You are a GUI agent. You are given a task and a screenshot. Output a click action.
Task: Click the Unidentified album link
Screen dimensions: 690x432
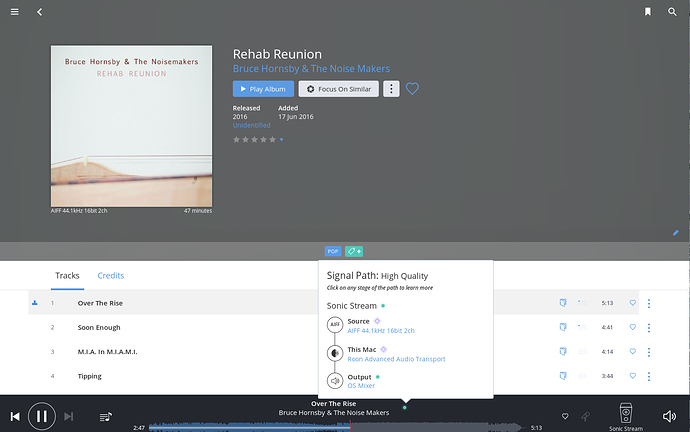tap(251, 125)
